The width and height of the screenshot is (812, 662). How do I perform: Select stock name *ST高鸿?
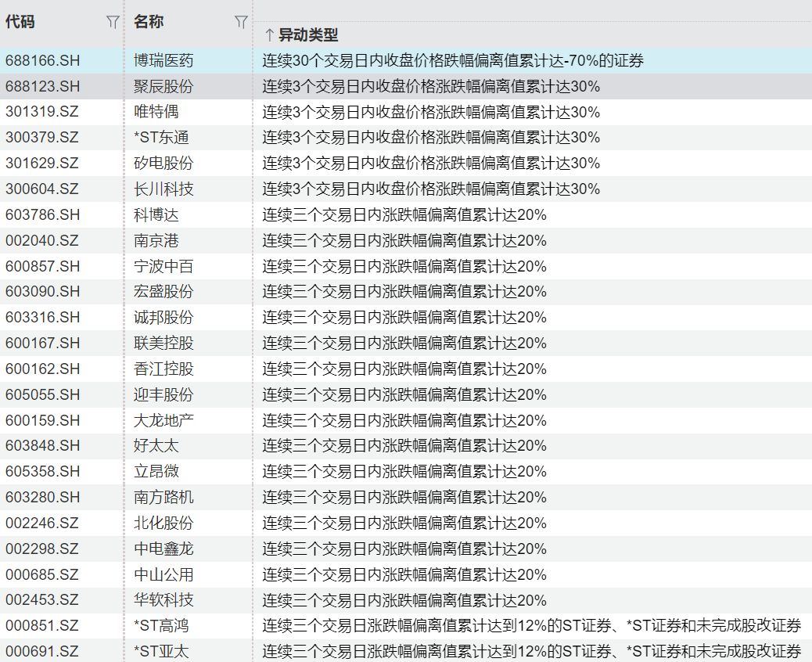[x=162, y=626]
